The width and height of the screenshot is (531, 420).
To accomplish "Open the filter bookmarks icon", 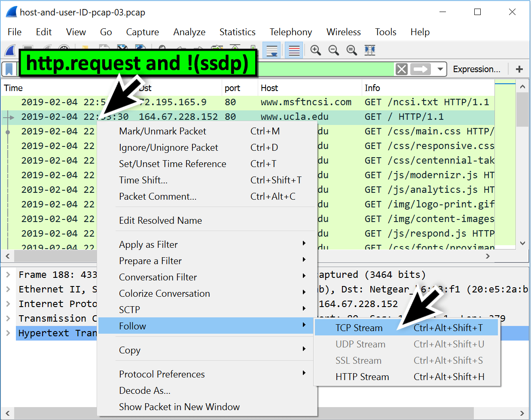I will [x=10, y=69].
